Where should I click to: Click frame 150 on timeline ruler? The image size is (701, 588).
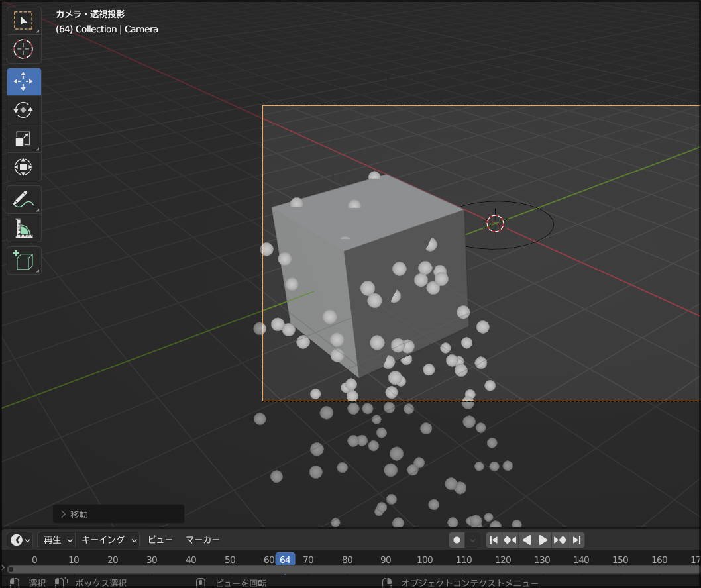pos(620,560)
